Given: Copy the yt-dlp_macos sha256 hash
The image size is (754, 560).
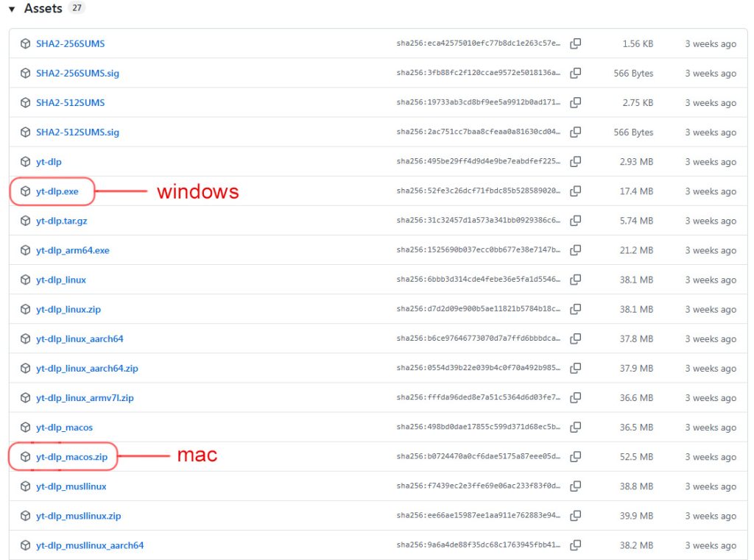Looking at the screenshot, I should coord(575,428).
